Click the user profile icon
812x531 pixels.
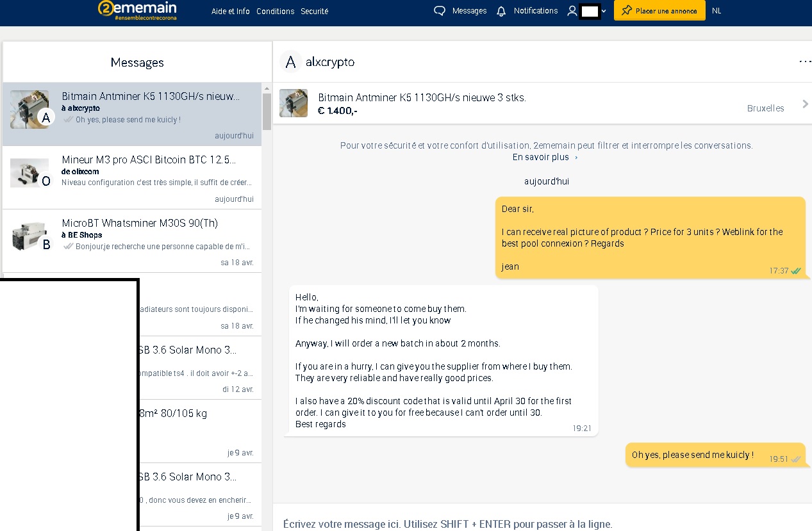(572, 11)
